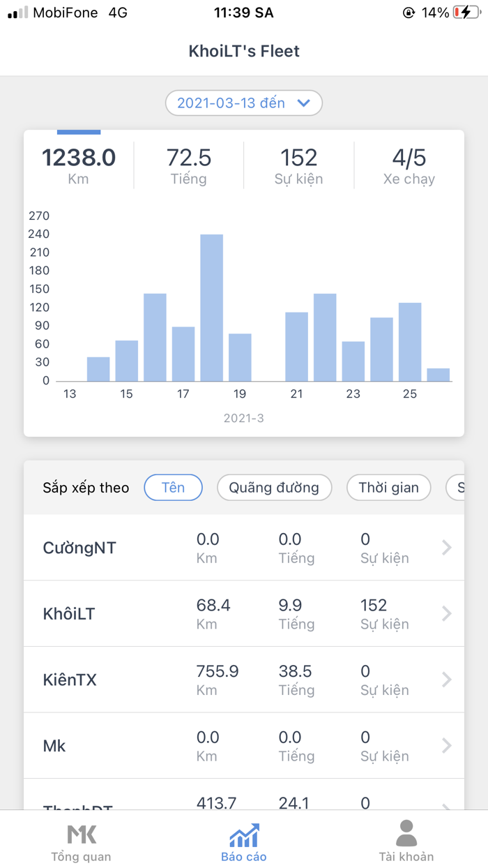This screenshot has width=488, height=868.
Task: Show the Sự kiện events chart
Action: (x=298, y=165)
